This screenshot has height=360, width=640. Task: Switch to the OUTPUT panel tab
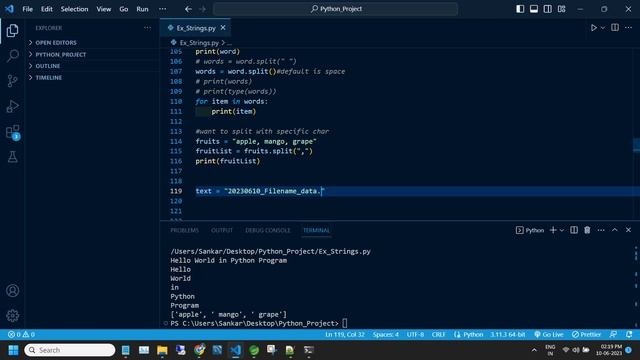point(222,230)
